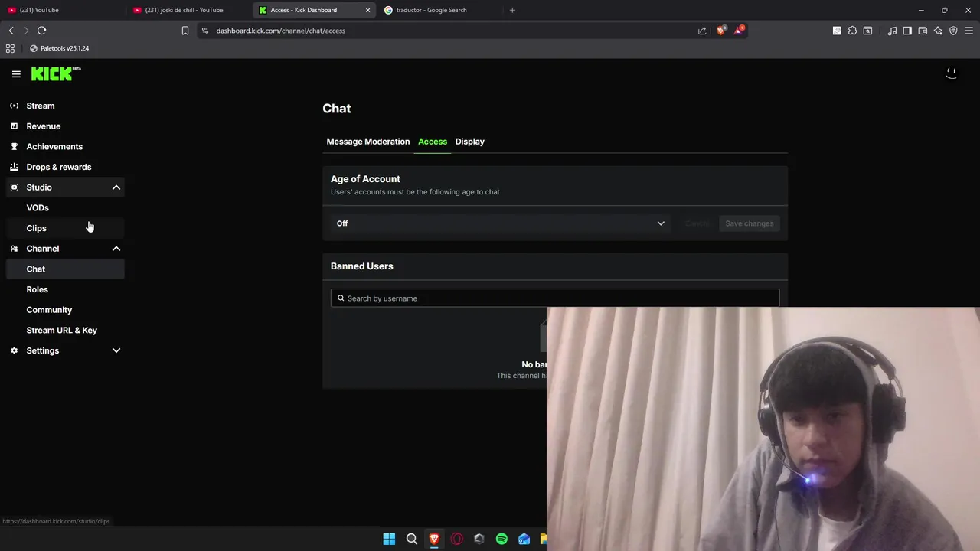This screenshot has height=551, width=980.
Task: Click the Channel sidebar icon
Action: coord(14,249)
